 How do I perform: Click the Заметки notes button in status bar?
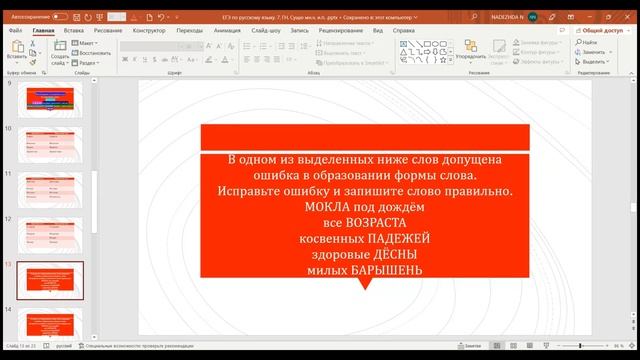pyautogui.click(x=469, y=346)
